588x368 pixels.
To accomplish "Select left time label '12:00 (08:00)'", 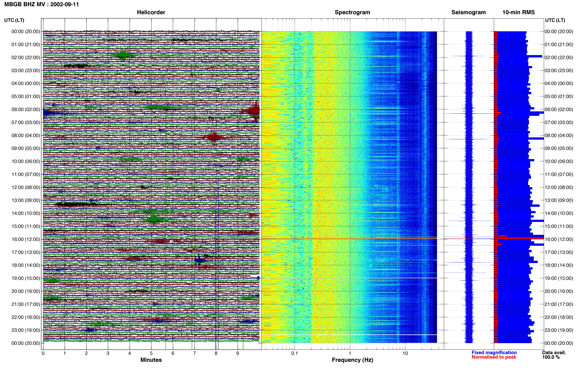I will pyautogui.click(x=26, y=187).
